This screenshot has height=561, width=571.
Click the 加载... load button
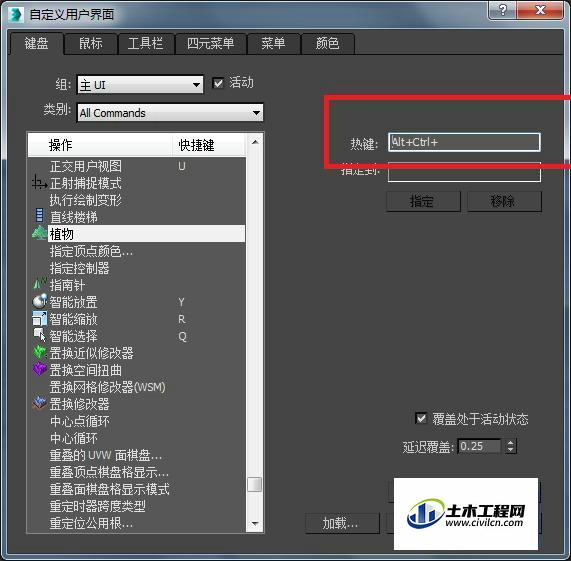[x=342, y=523]
